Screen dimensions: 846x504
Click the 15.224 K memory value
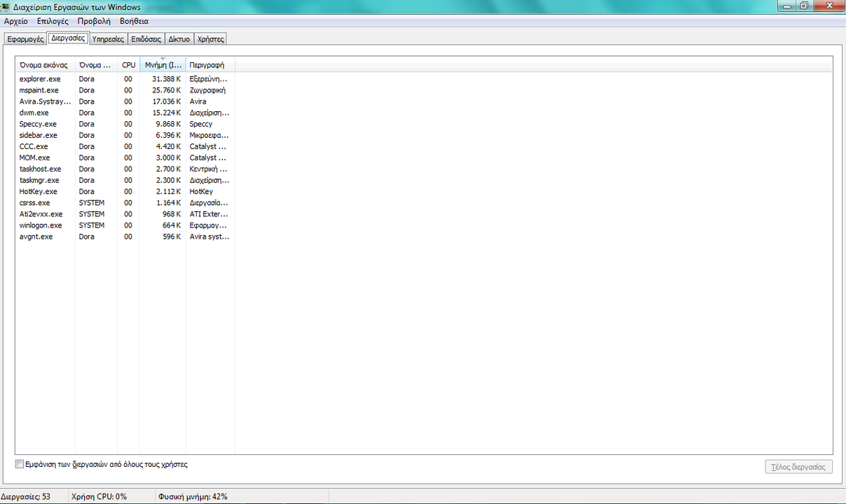click(x=167, y=113)
